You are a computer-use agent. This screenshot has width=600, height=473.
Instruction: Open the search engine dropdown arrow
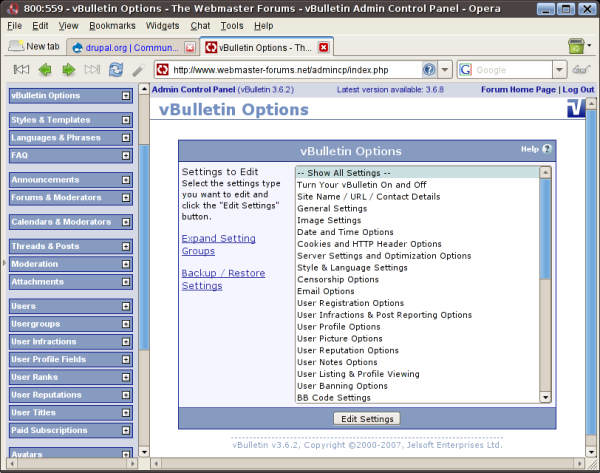pos(559,70)
